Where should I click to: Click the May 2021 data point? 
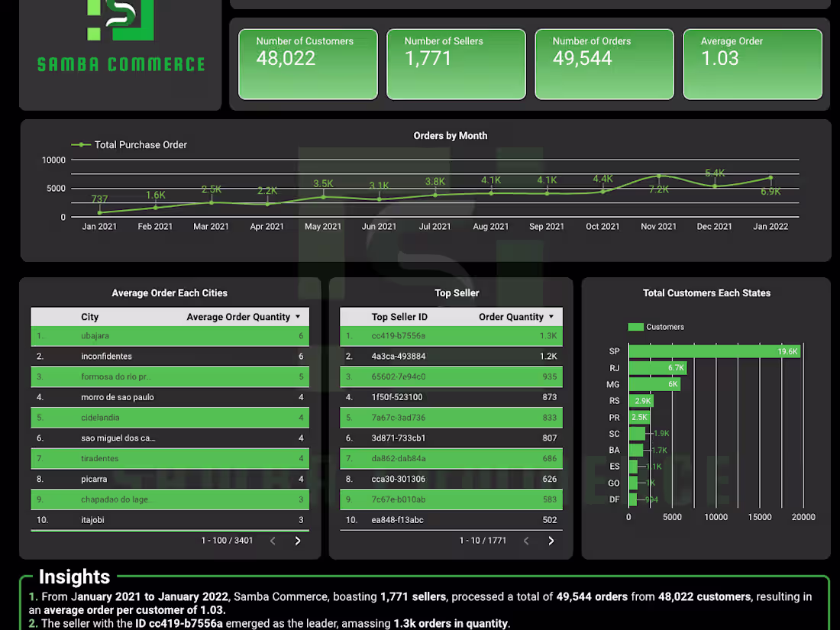(x=323, y=197)
